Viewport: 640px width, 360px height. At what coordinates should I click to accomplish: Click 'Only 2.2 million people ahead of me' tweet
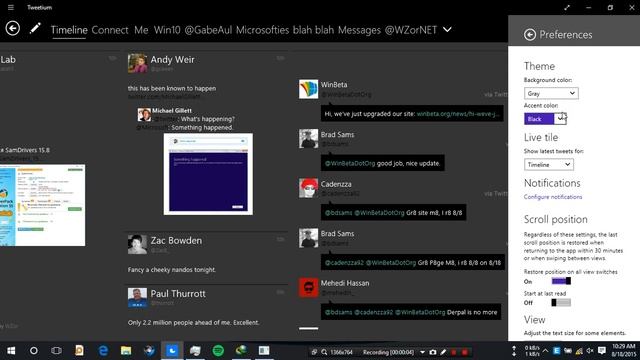click(193, 322)
